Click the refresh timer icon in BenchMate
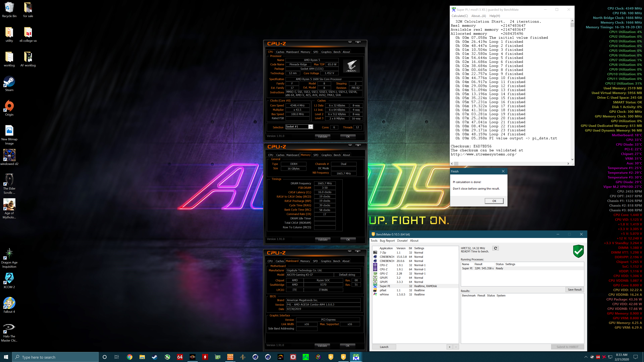 [x=496, y=248]
